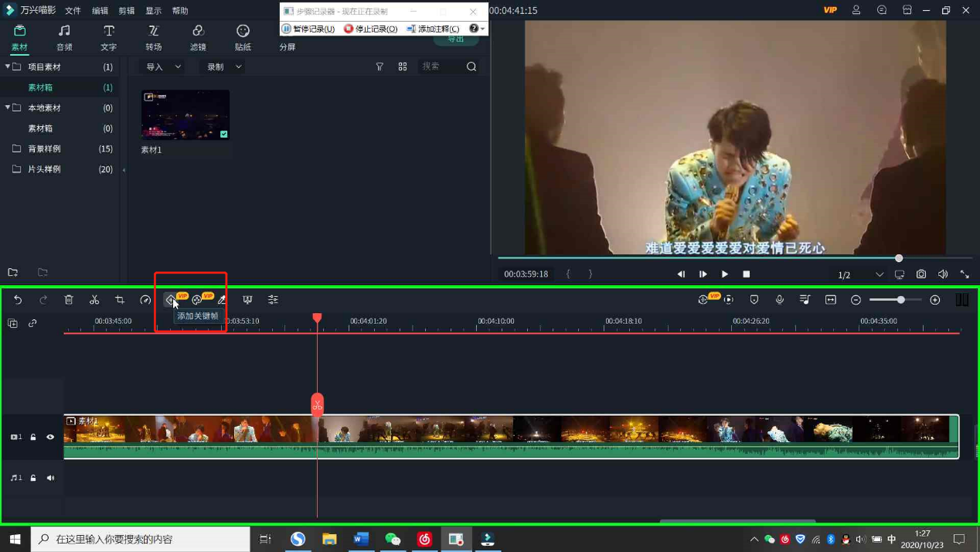
Task: Take a snapshot with the camera icon
Action: click(x=921, y=274)
